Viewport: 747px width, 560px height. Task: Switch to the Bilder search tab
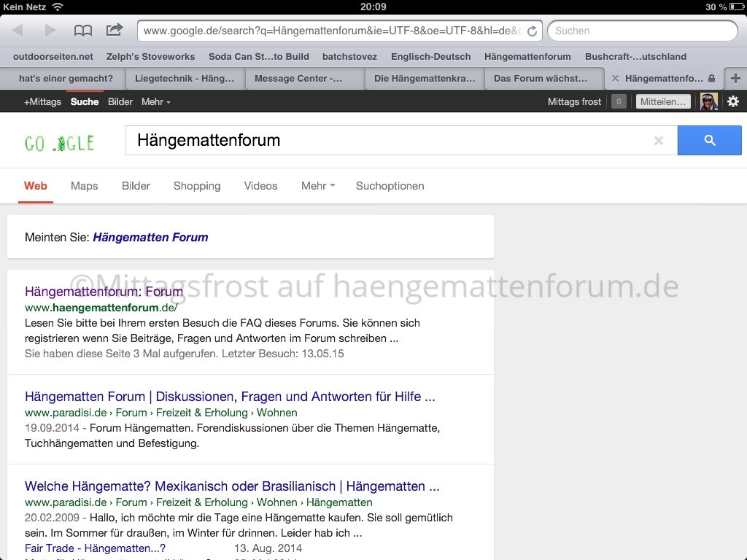click(x=136, y=186)
